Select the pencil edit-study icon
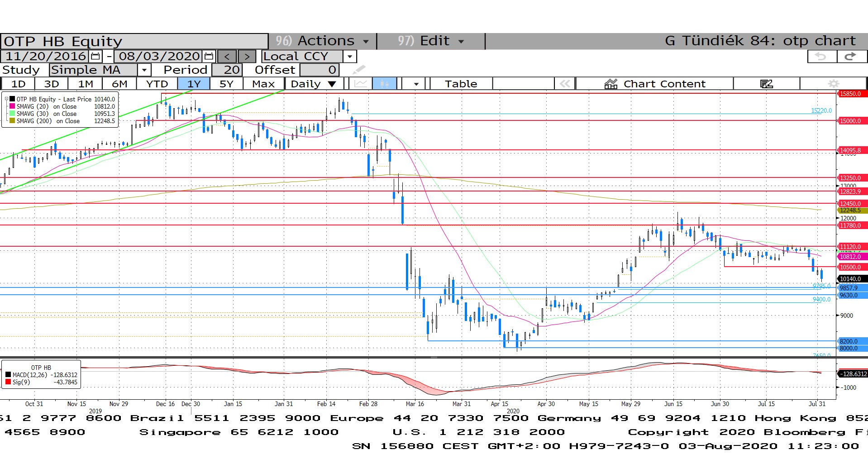This screenshot has width=868, height=464. [x=359, y=70]
